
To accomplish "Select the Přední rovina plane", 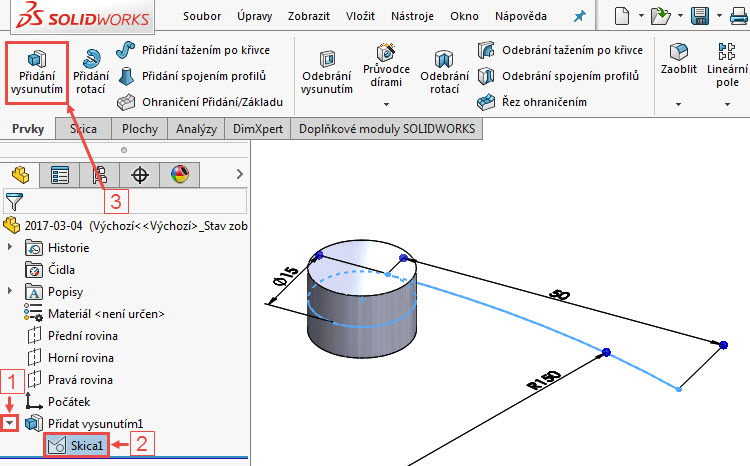I will tap(72, 336).
